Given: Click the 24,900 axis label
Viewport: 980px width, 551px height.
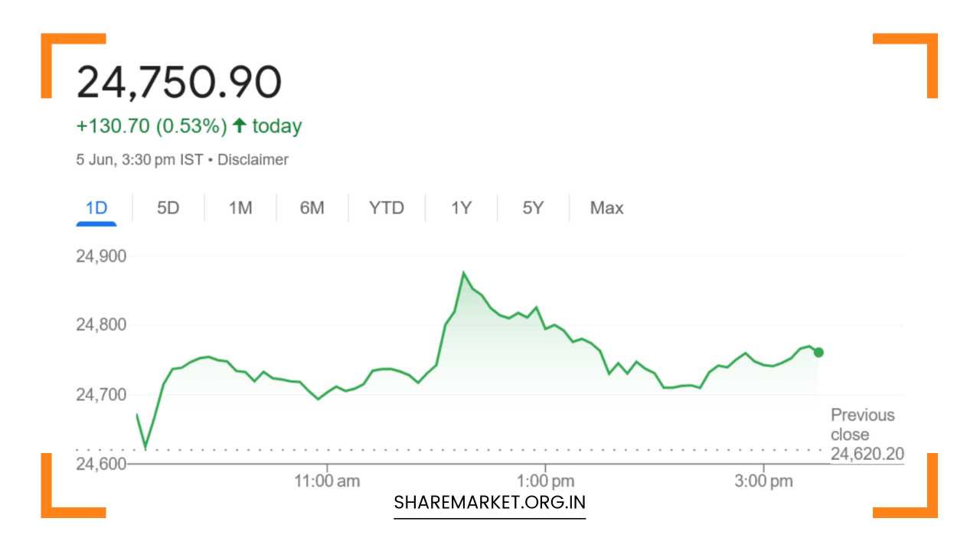Looking at the screenshot, I should pos(101,256).
